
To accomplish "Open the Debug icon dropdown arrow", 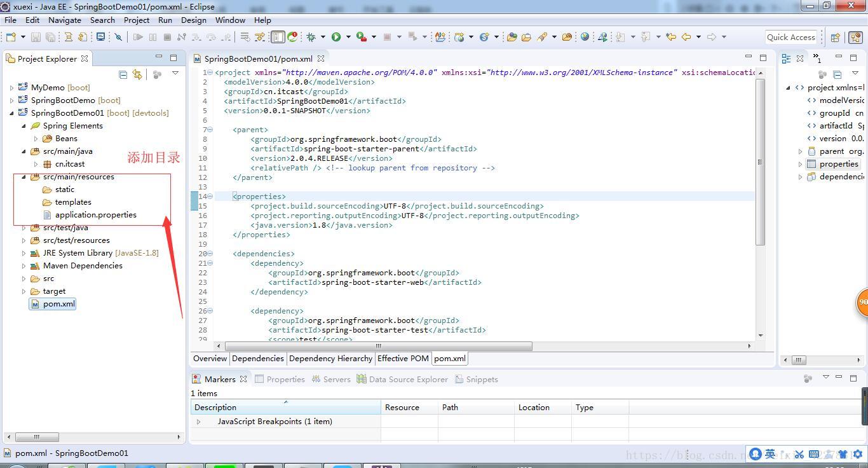I will [x=323, y=37].
